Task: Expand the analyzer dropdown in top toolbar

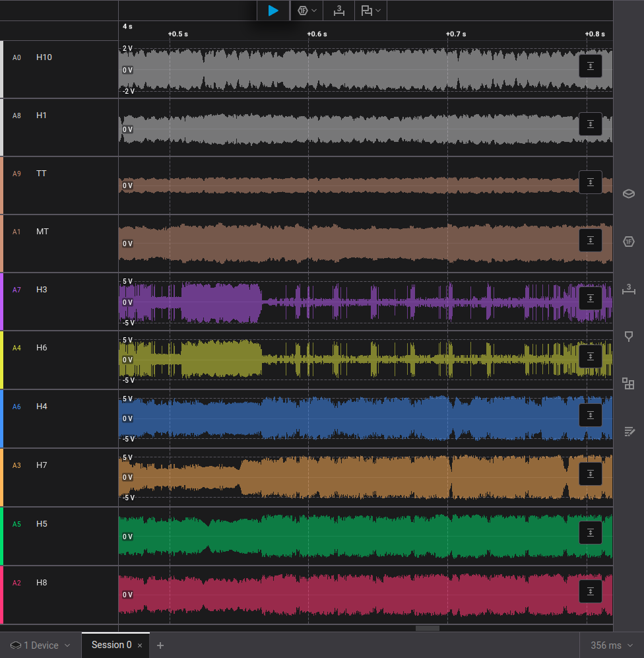Action: pyautogui.click(x=307, y=11)
